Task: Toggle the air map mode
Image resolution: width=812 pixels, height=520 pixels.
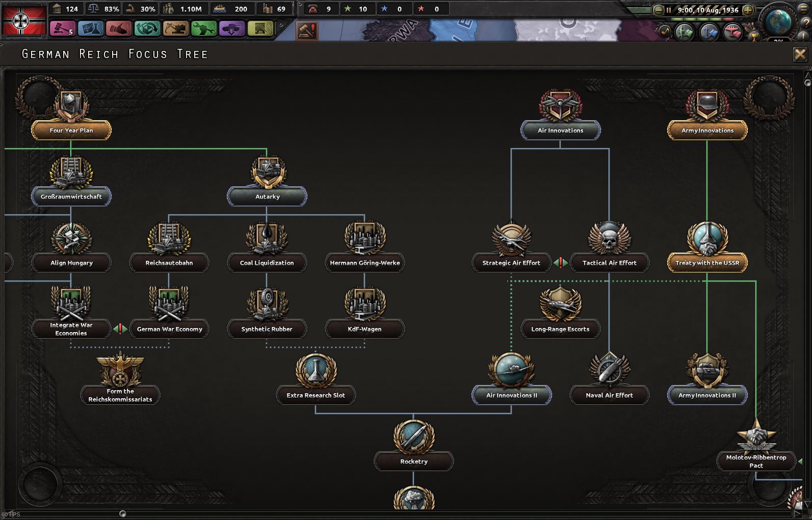Action: [x=732, y=33]
